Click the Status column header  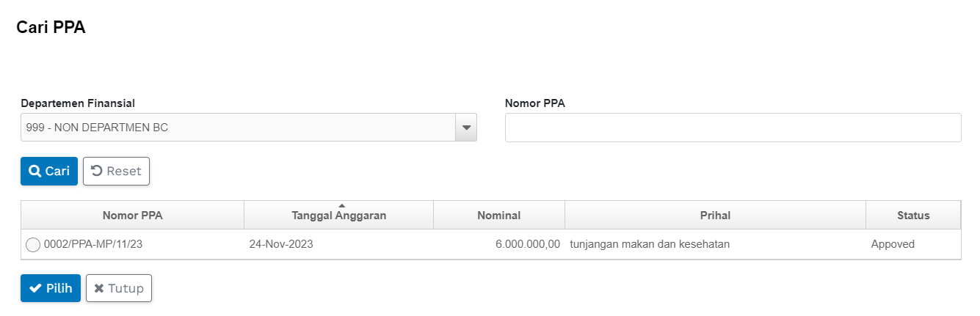tap(912, 216)
